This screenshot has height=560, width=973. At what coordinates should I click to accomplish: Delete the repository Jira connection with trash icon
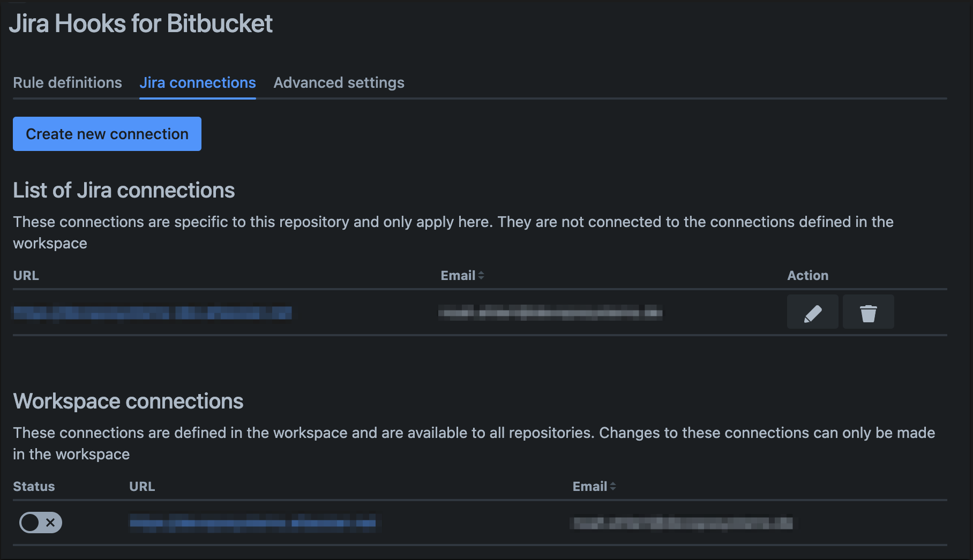(x=868, y=312)
